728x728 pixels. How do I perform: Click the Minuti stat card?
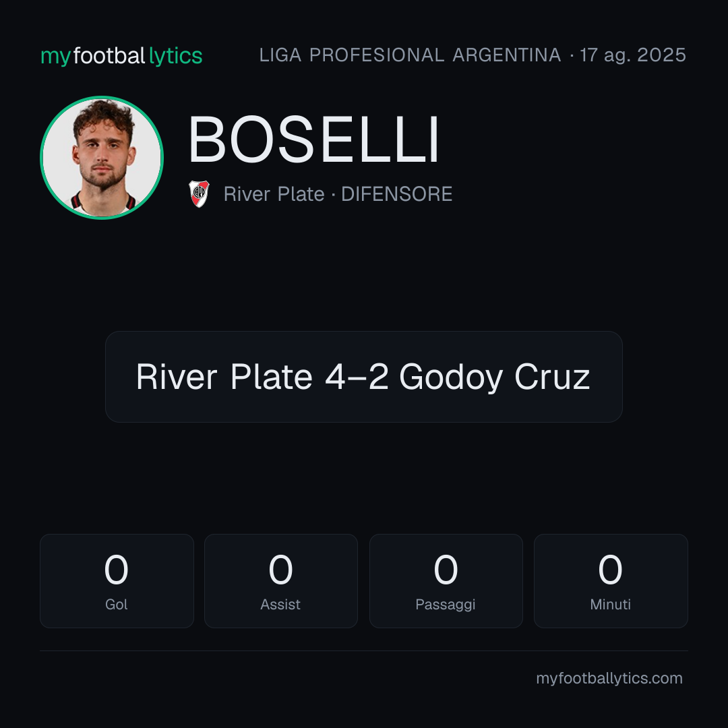[x=611, y=581]
